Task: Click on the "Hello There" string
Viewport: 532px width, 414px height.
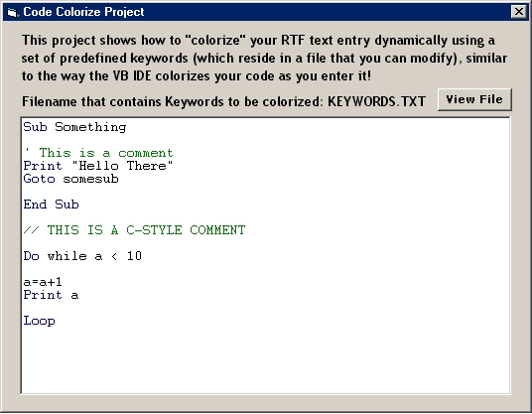Action: (122, 166)
